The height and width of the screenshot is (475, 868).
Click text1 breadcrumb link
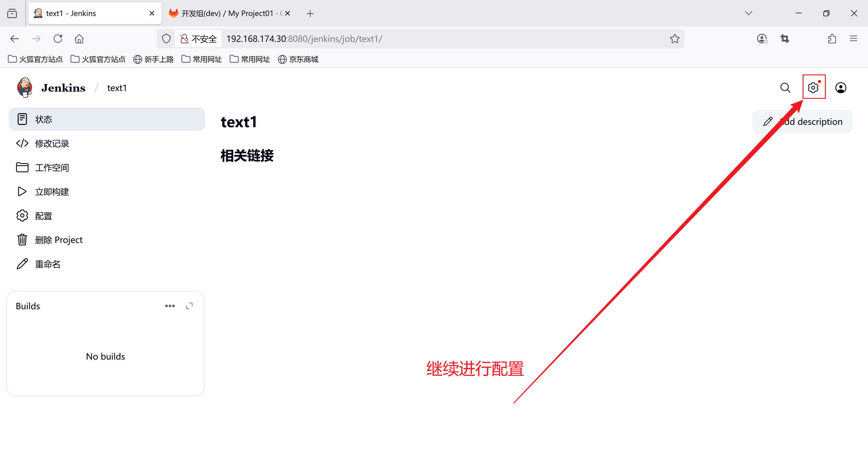click(117, 88)
